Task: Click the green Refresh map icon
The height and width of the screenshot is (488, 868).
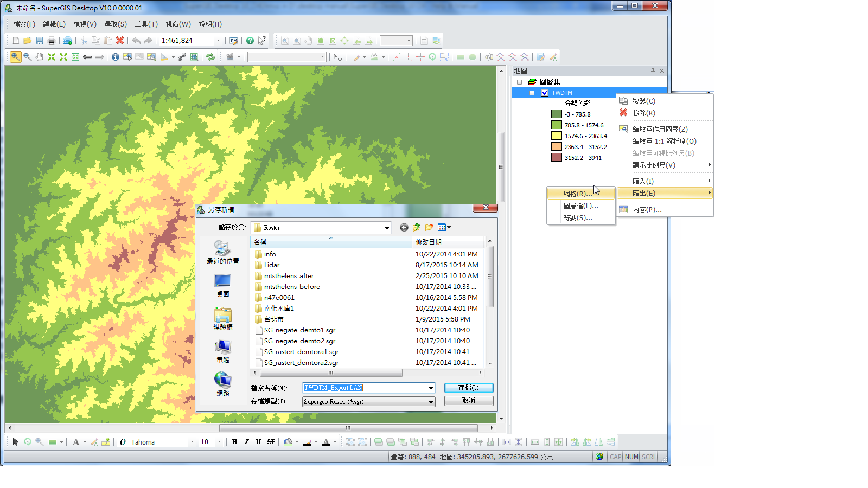Action: pyautogui.click(x=210, y=57)
